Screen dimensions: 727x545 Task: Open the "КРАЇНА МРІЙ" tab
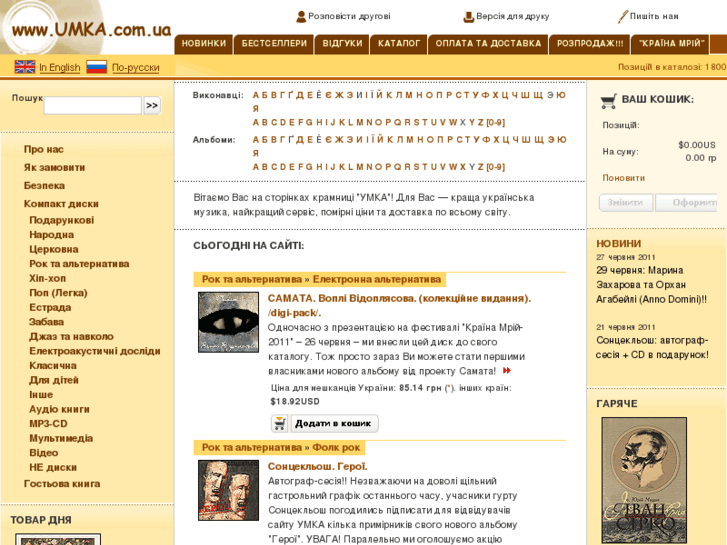(671, 44)
